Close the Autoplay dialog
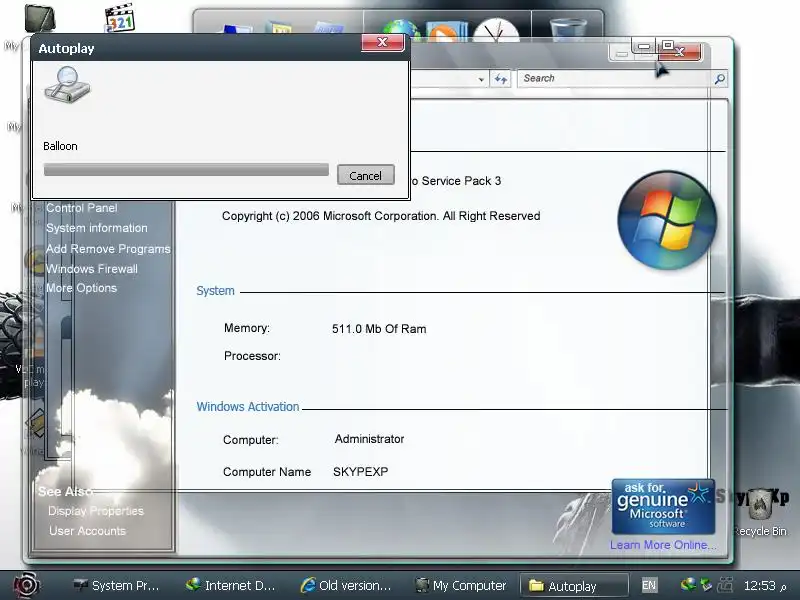Viewport: 800px width, 600px height. click(x=383, y=42)
